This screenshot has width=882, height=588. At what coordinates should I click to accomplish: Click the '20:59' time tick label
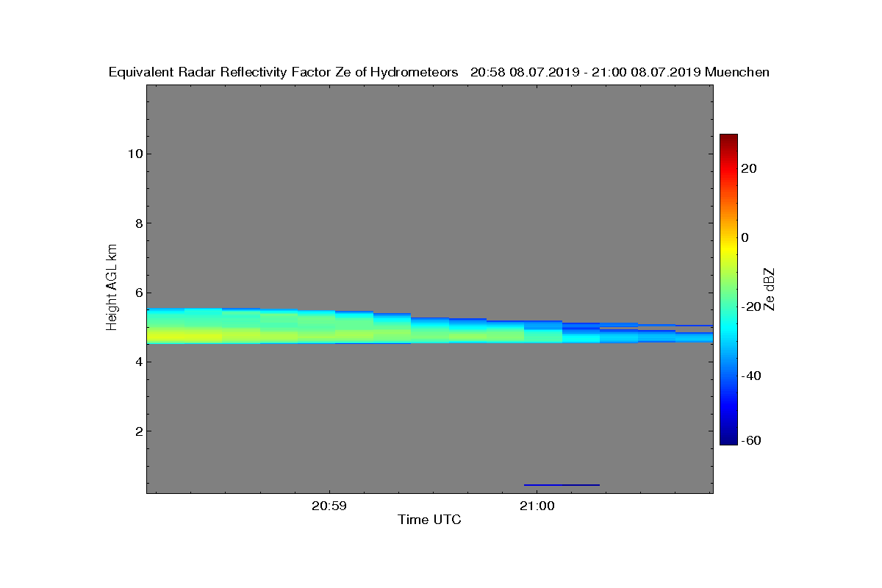pos(329,506)
